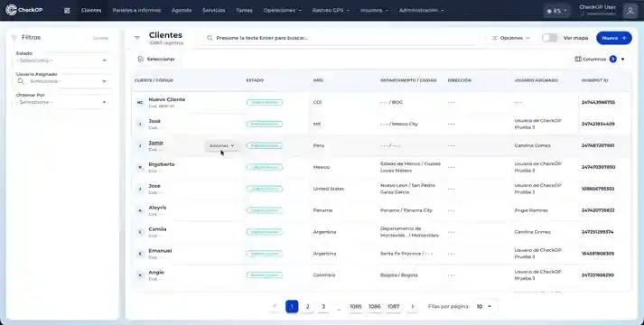
Task: Go to page 1086
Action: 375,307
